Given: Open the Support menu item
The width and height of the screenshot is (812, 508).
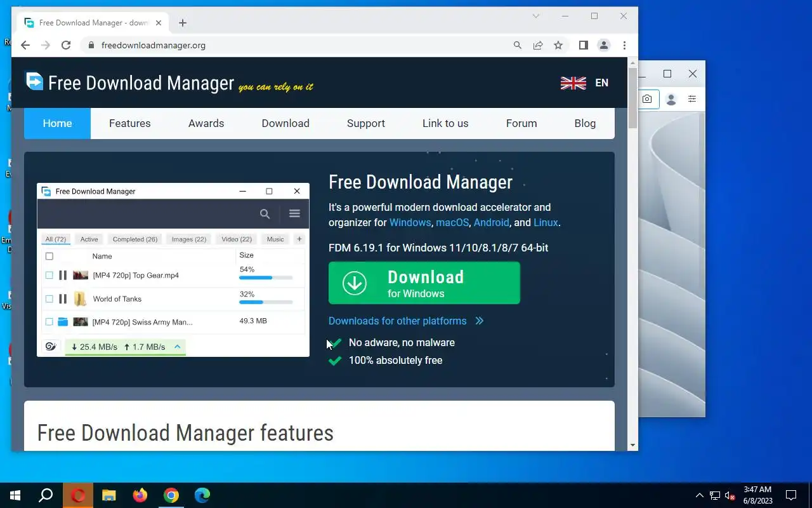Looking at the screenshot, I should pos(366,123).
